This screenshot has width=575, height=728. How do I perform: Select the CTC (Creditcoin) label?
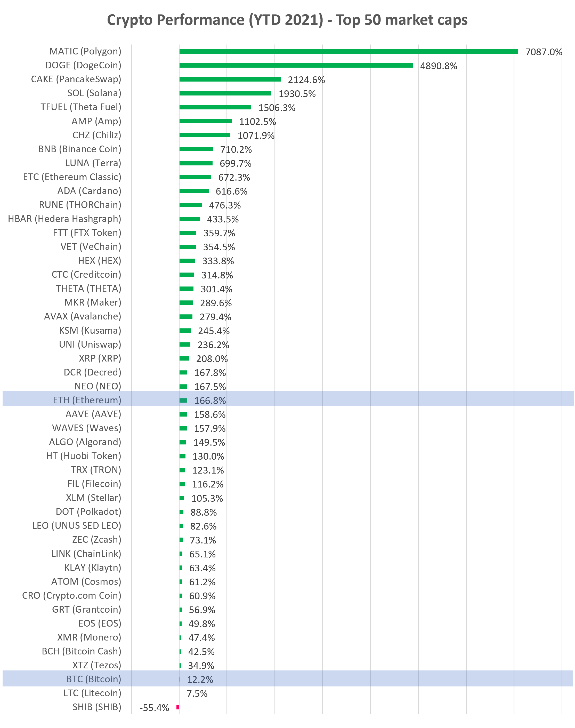(86, 274)
